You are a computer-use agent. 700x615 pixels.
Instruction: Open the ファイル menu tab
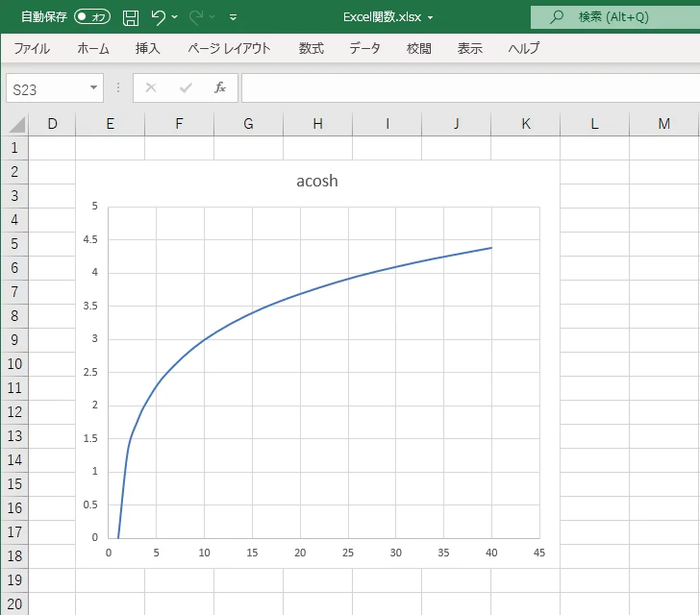coord(32,48)
